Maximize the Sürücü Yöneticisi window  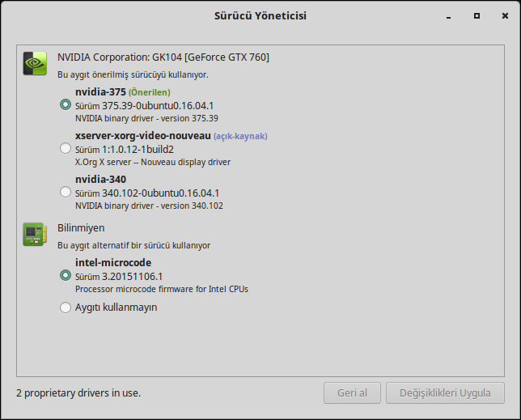pyautogui.click(x=477, y=16)
